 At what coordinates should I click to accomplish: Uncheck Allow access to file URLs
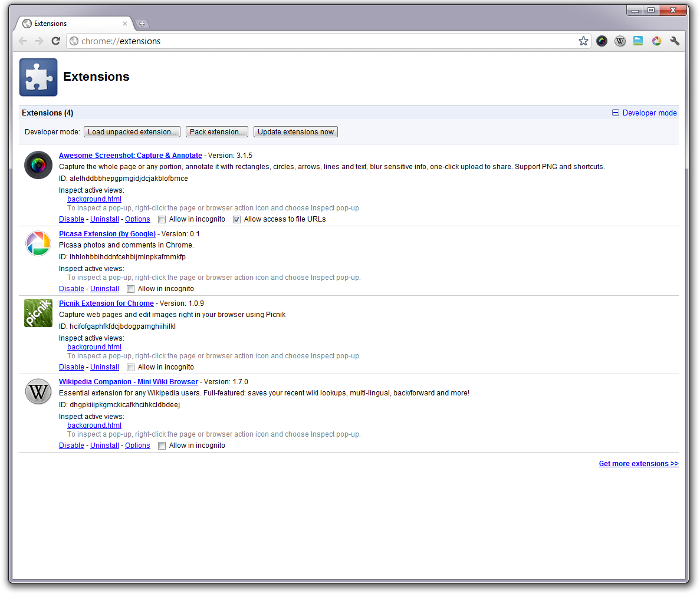(x=236, y=219)
